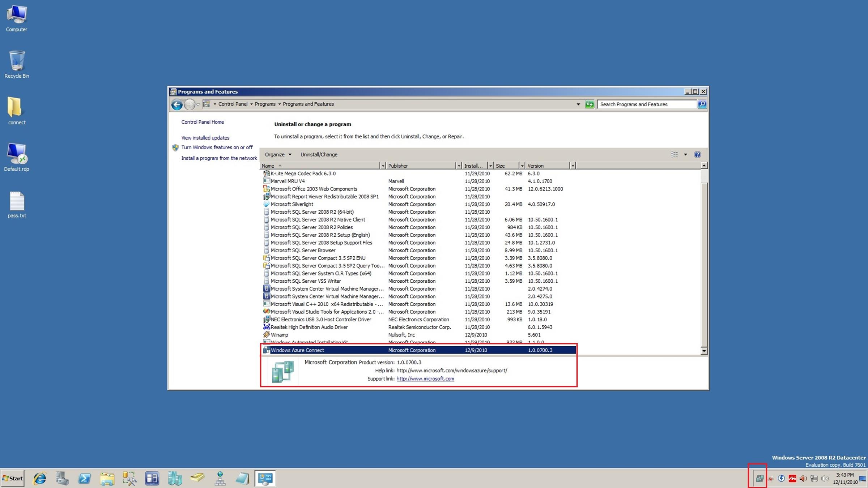Select the active Control Panel taskbar button
This screenshot has width=868, height=488.
[265, 478]
